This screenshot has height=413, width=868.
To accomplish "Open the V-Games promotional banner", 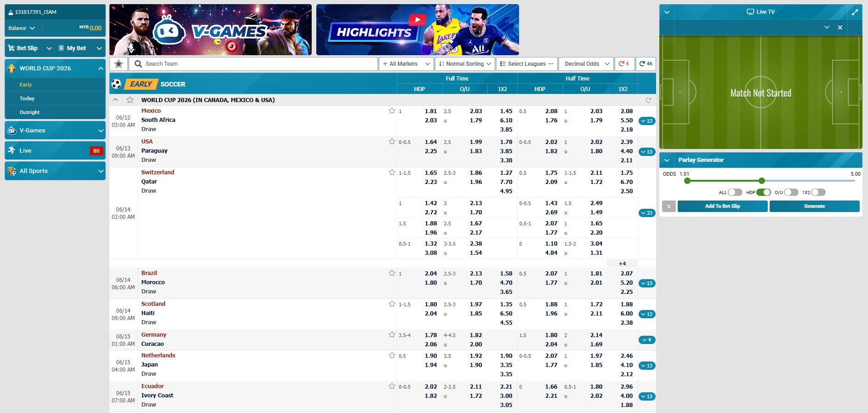I will (x=211, y=30).
